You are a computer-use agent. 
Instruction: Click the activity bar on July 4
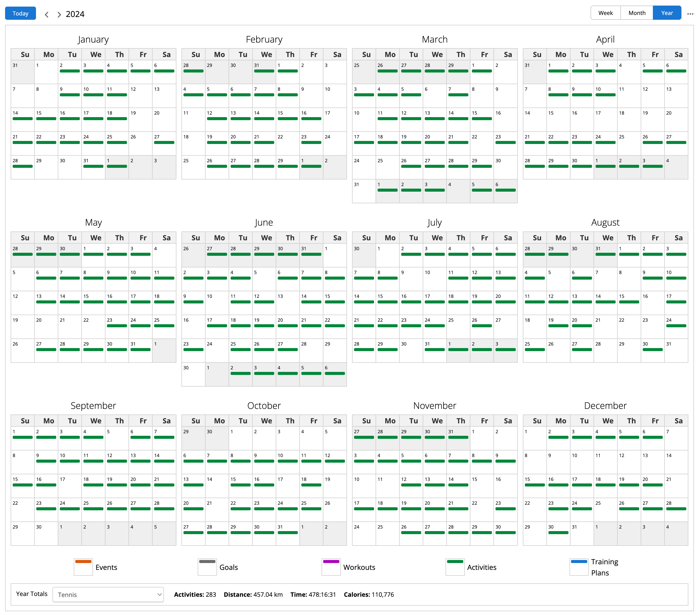click(458, 254)
